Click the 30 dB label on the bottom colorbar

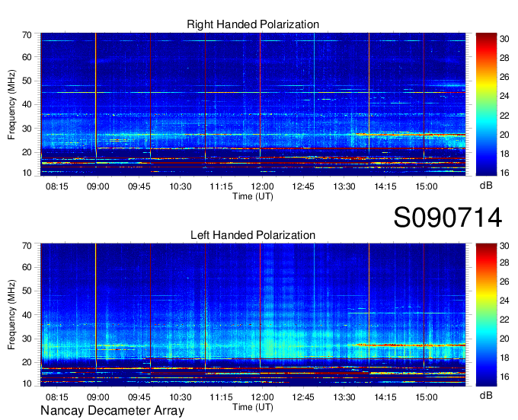504,246
